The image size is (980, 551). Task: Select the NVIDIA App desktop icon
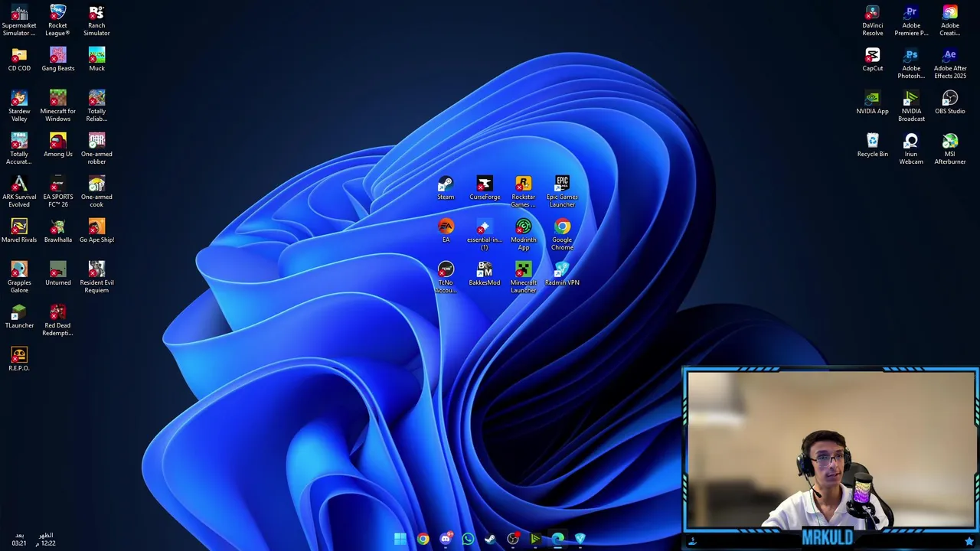point(873,103)
